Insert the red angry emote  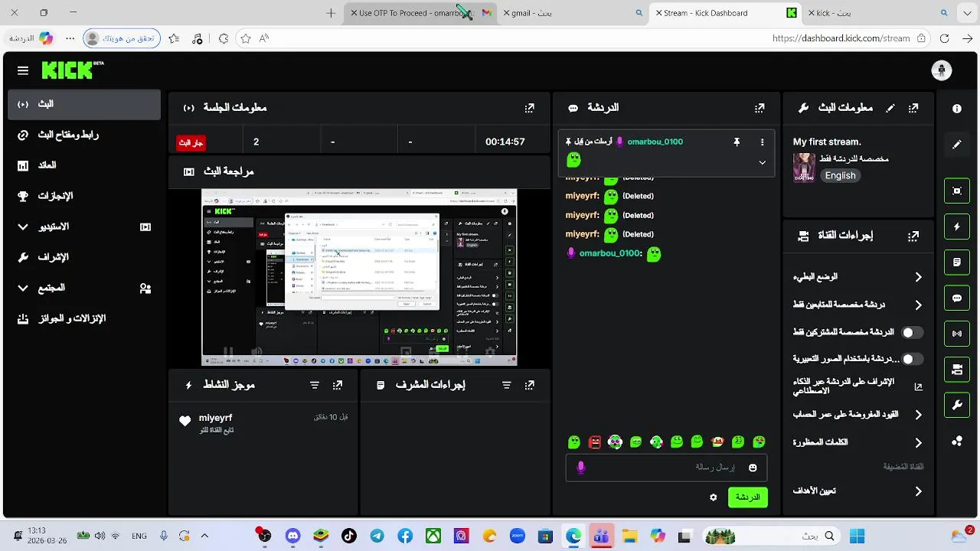point(595,442)
